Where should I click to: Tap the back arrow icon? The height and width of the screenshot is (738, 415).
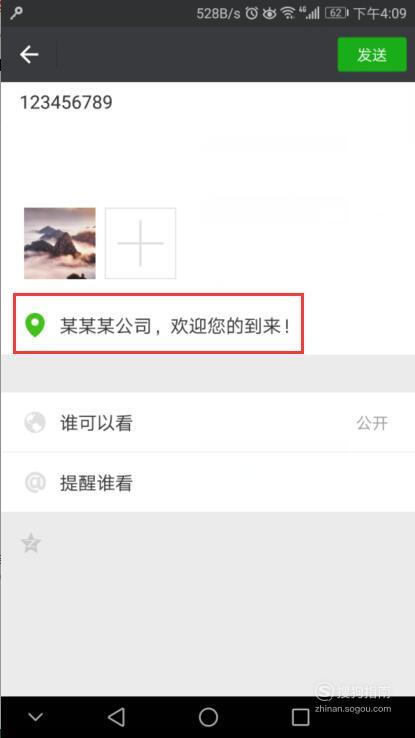[x=29, y=55]
